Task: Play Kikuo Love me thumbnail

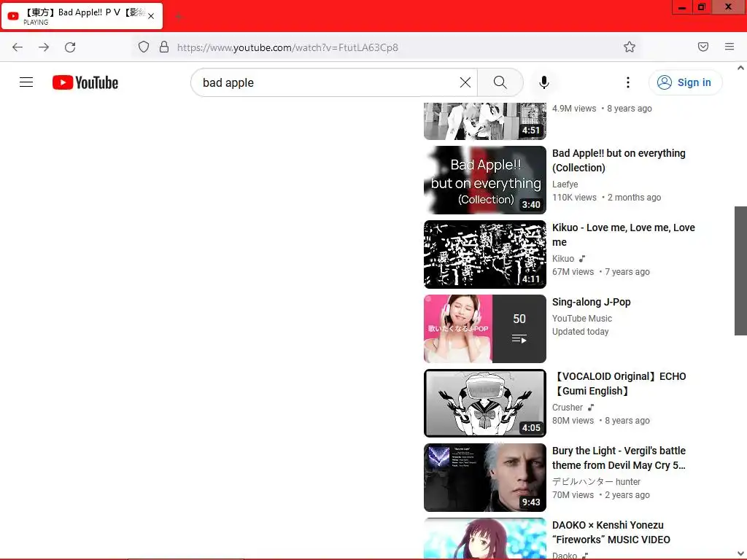Action: click(484, 254)
